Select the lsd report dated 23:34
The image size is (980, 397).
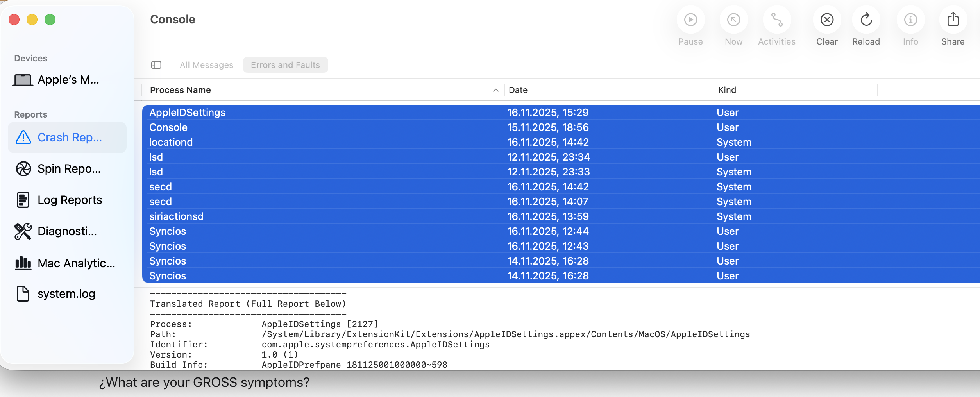pyautogui.click(x=561, y=157)
